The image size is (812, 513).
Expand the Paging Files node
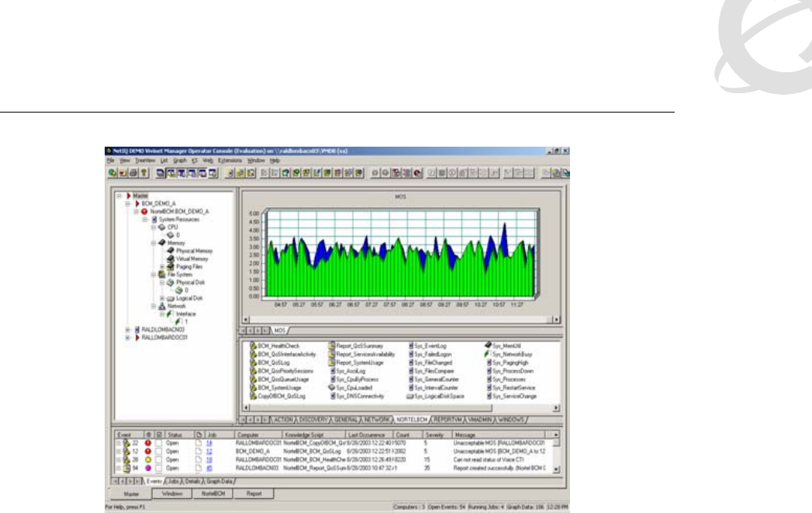click(162, 266)
